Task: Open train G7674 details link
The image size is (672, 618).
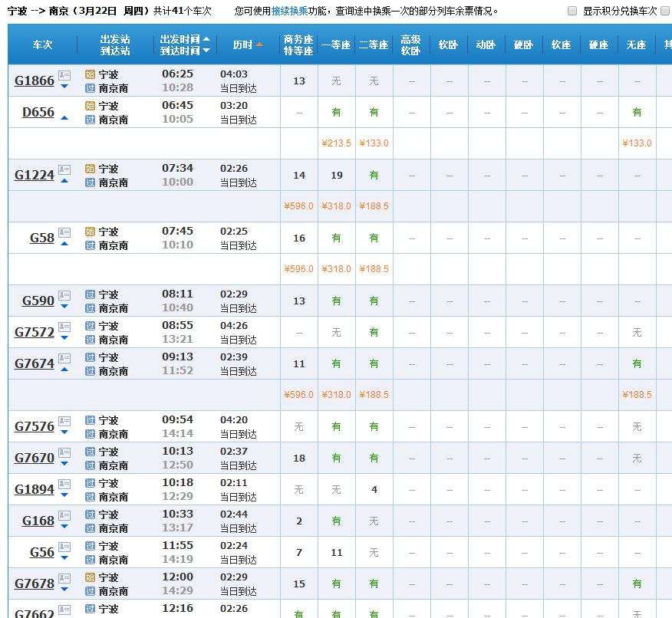Action: coord(35,363)
